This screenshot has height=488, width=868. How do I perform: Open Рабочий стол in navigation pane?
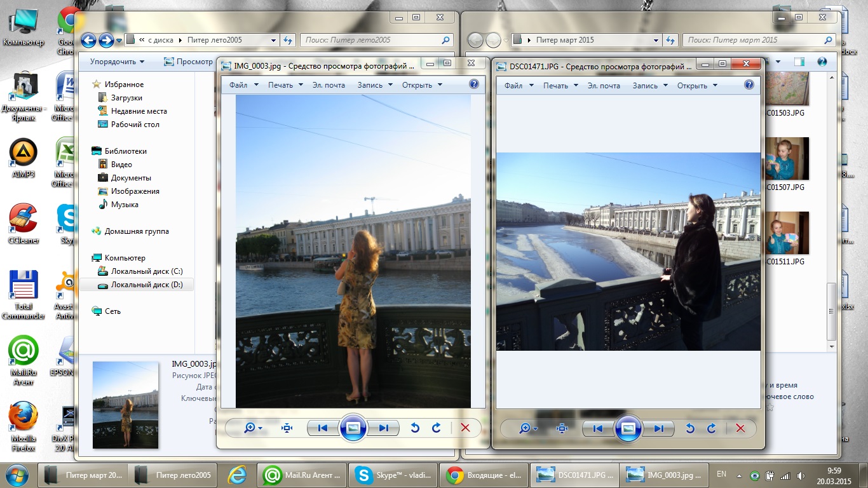(128, 125)
